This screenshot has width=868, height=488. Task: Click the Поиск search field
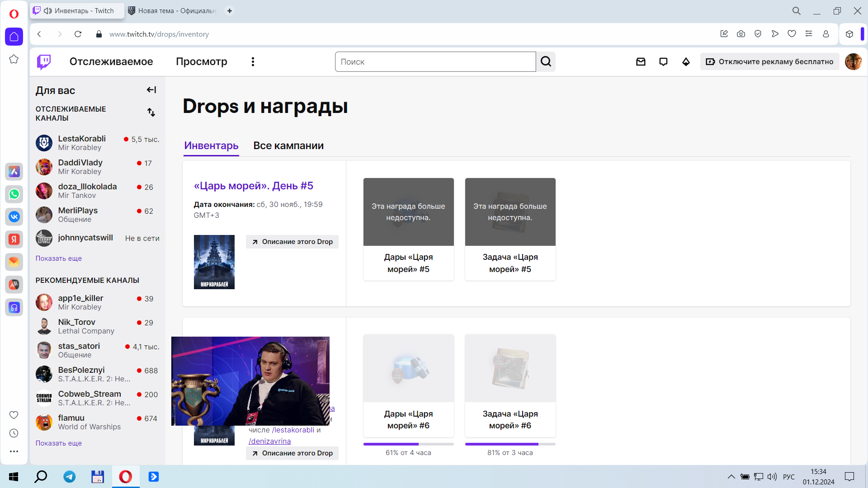435,62
